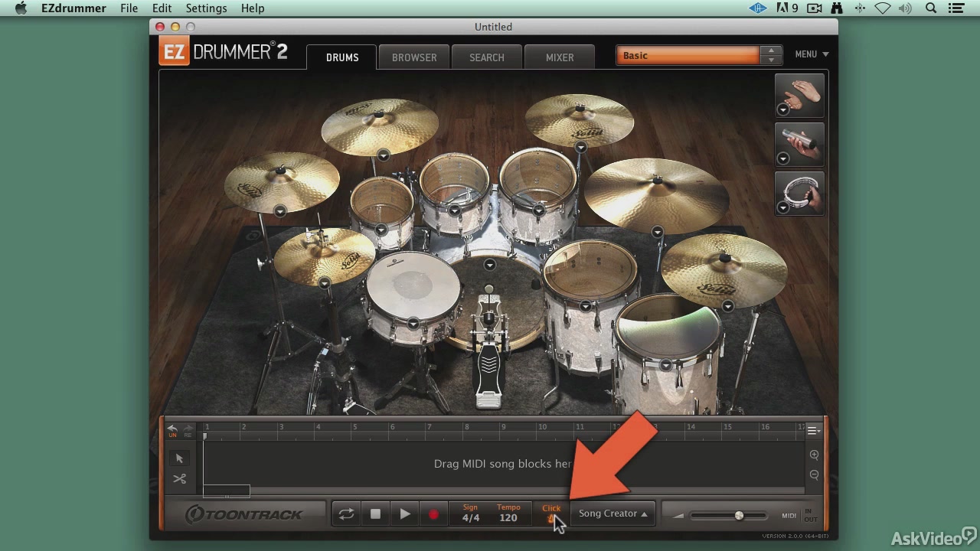
Task: Play the shaker percussion thumbnail
Action: 801,143
